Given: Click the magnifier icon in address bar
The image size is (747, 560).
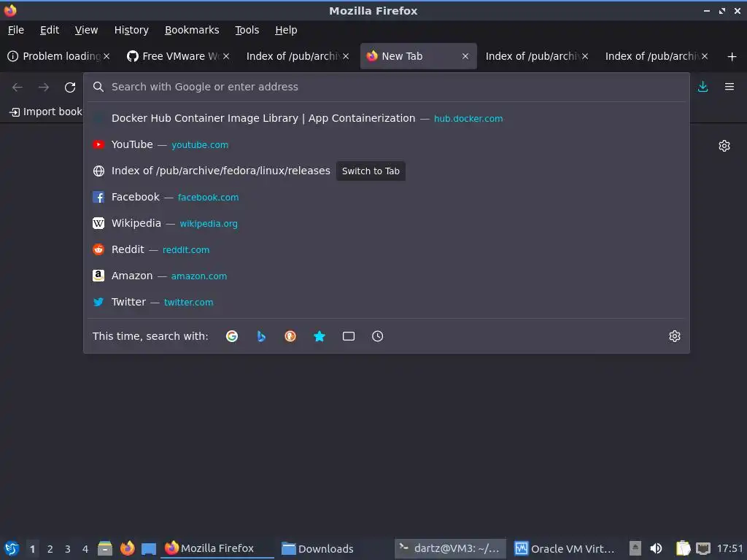Looking at the screenshot, I should coord(98,87).
